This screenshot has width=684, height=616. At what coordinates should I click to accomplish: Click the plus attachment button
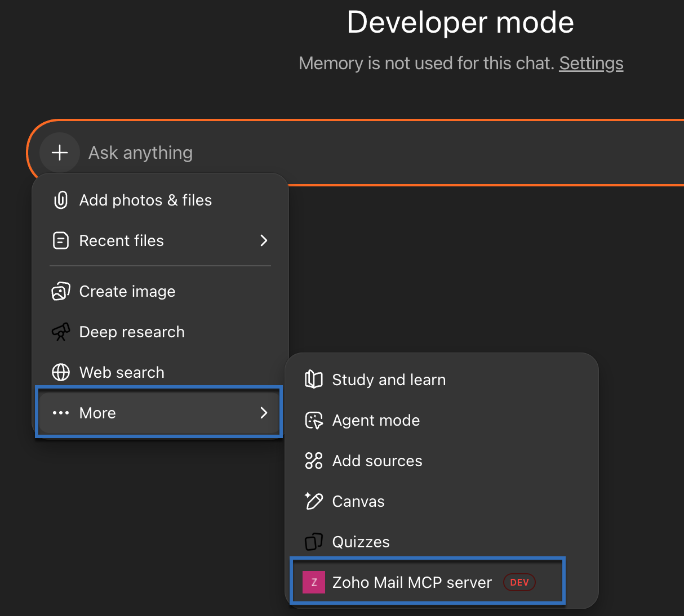tap(60, 153)
